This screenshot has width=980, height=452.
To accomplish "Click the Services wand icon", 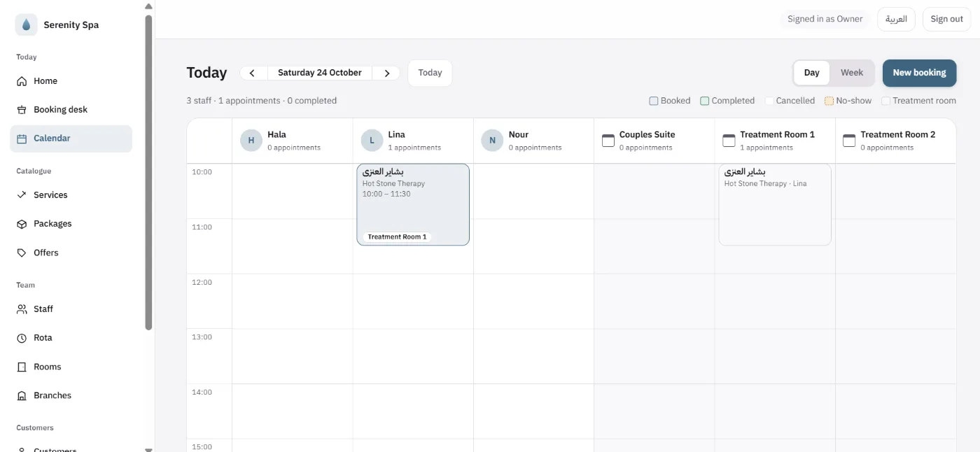I will click(22, 195).
